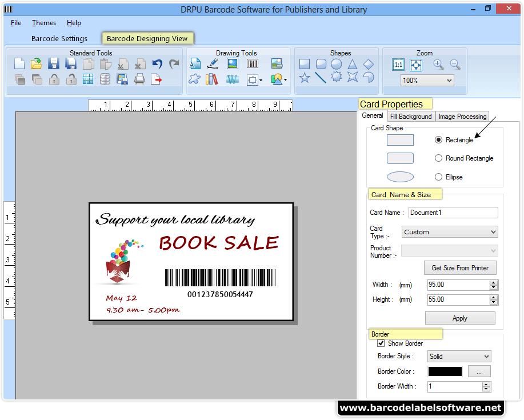Select the Text drawing tool
The height and width of the screenshot is (420, 524).
[x=195, y=63]
